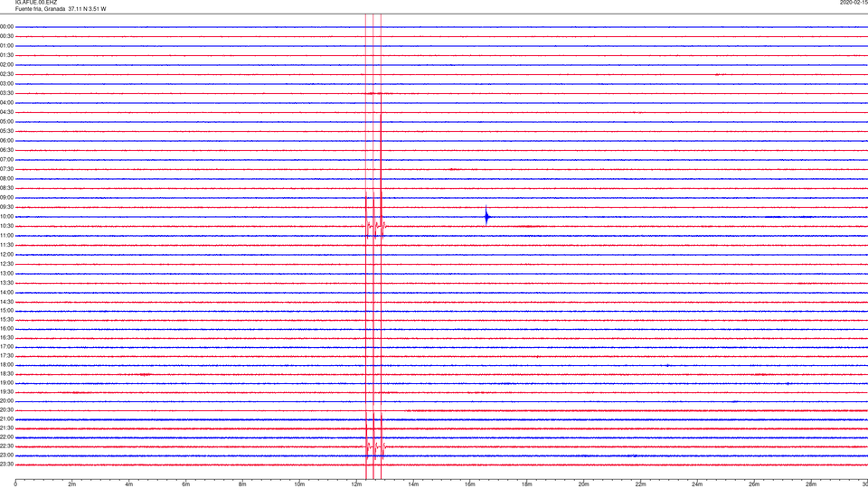868x488 pixels.
Task: Click the 14m tick on minute axis
Action: tap(413, 484)
